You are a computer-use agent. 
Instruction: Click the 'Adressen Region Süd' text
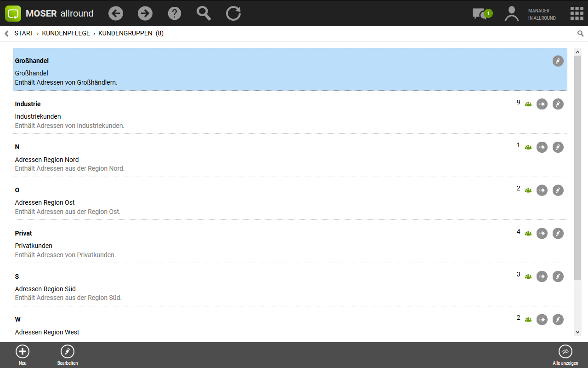pos(45,289)
